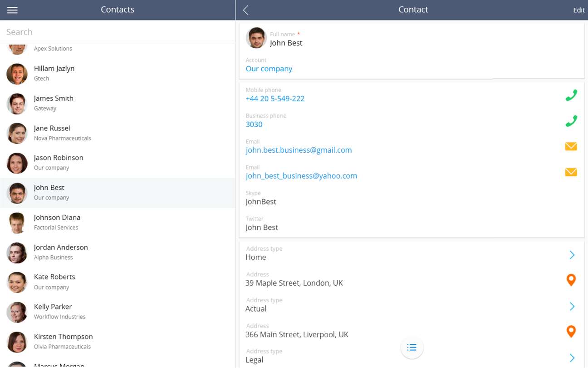Viewport: 588px width, 368px height.
Task: Click the contacts Search field
Action: click(118, 32)
